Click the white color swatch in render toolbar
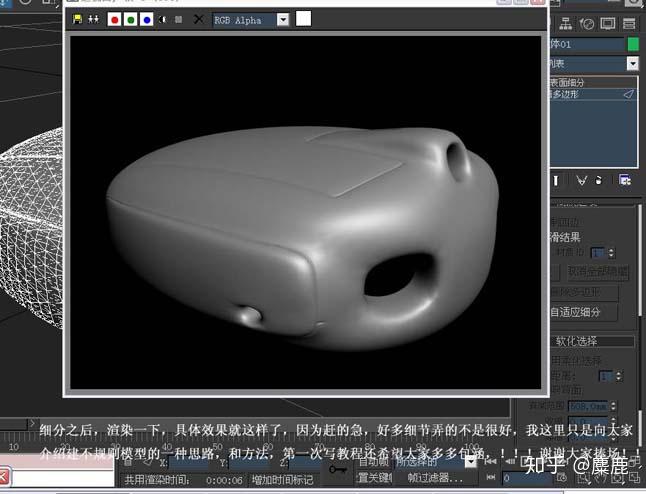The image size is (646, 494). pos(303,19)
